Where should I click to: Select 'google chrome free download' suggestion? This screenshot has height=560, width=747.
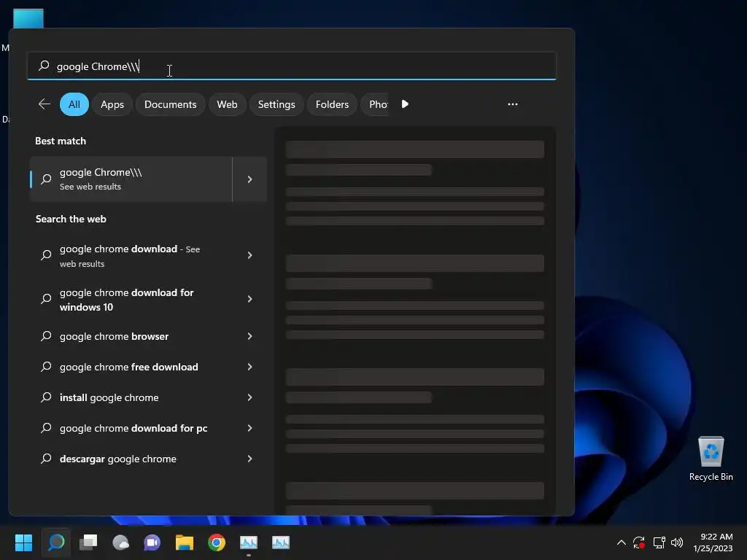pos(131,367)
